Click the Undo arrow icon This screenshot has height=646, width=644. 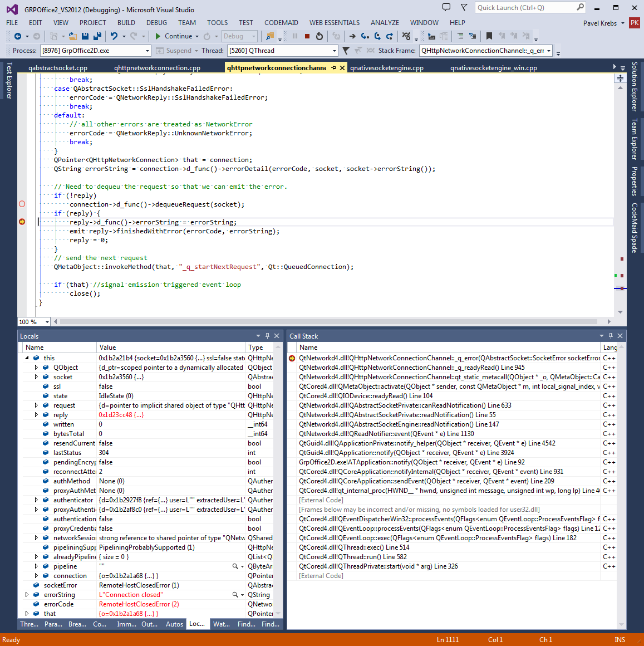(114, 36)
